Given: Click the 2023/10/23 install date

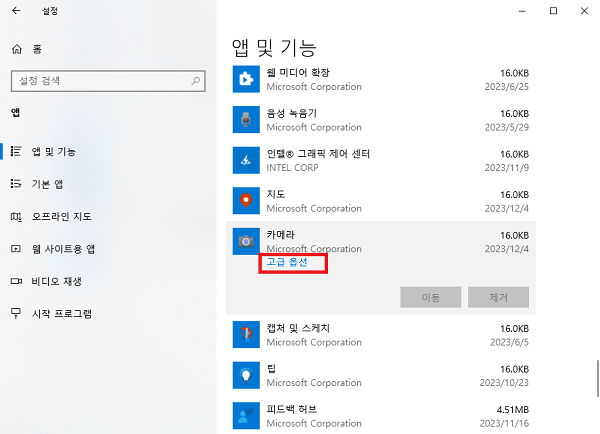Looking at the screenshot, I should [504, 383].
